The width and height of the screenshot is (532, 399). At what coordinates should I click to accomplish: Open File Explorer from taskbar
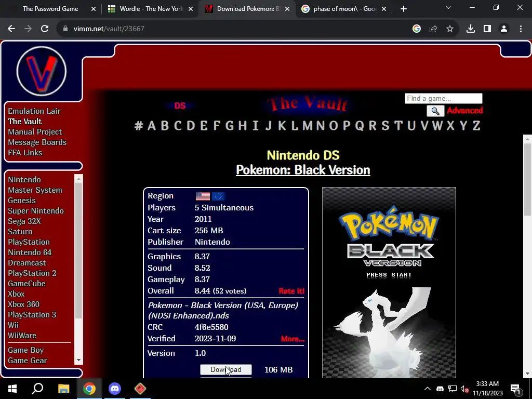click(x=63, y=389)
